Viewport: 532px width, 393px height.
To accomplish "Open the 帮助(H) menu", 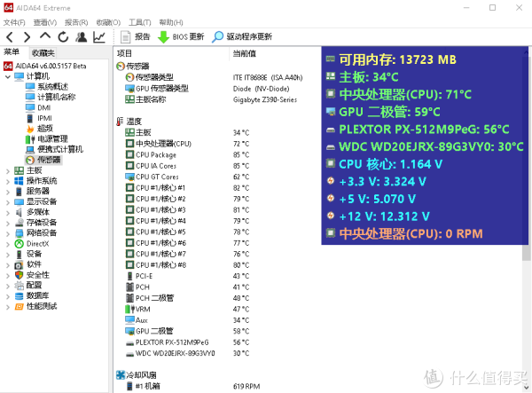I will click(x=171, y=22).
